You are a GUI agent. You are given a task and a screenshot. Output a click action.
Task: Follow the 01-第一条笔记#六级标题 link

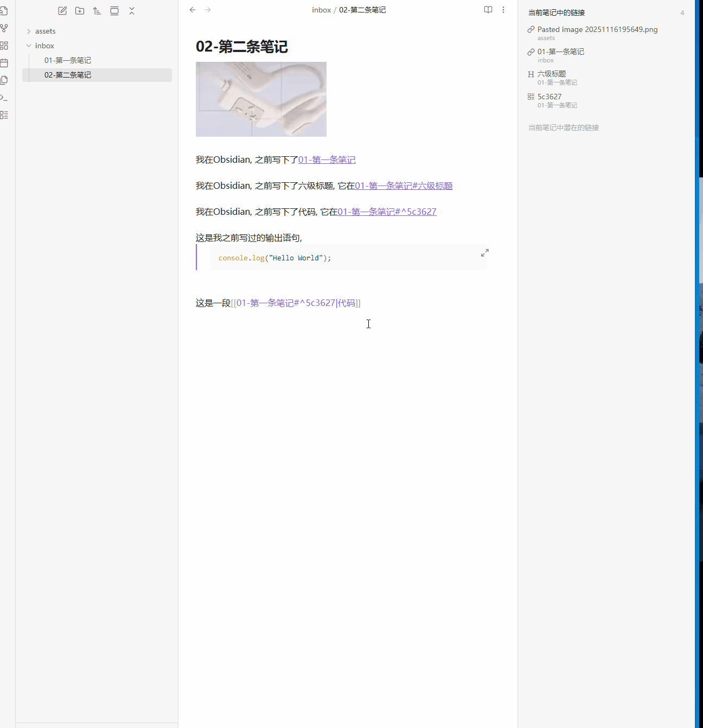pos(404,186)
